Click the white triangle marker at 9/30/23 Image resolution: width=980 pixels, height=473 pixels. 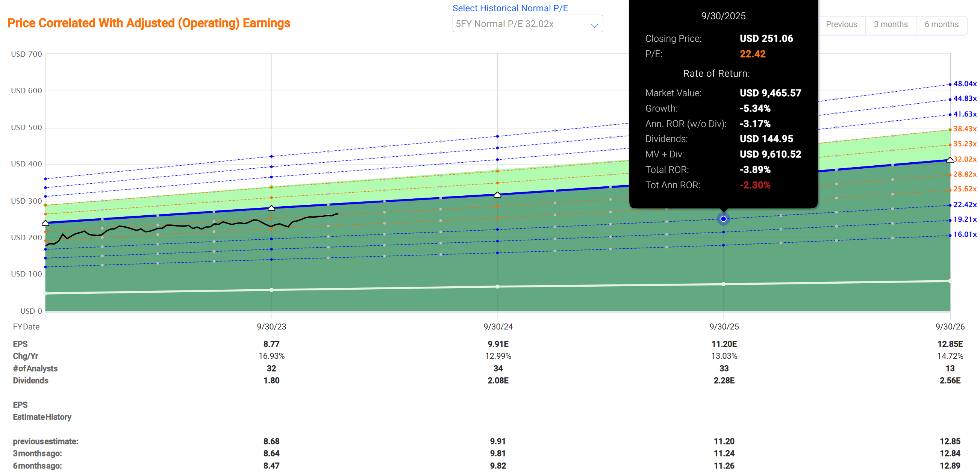(x=271, y=209)
